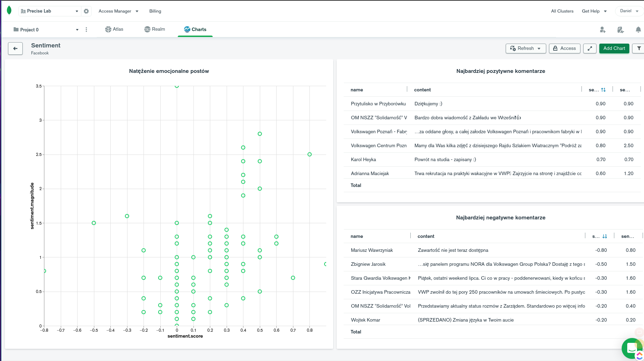644x361 pixels.
Task: Switch to the Atlas tab
Action: click(114, 29)
